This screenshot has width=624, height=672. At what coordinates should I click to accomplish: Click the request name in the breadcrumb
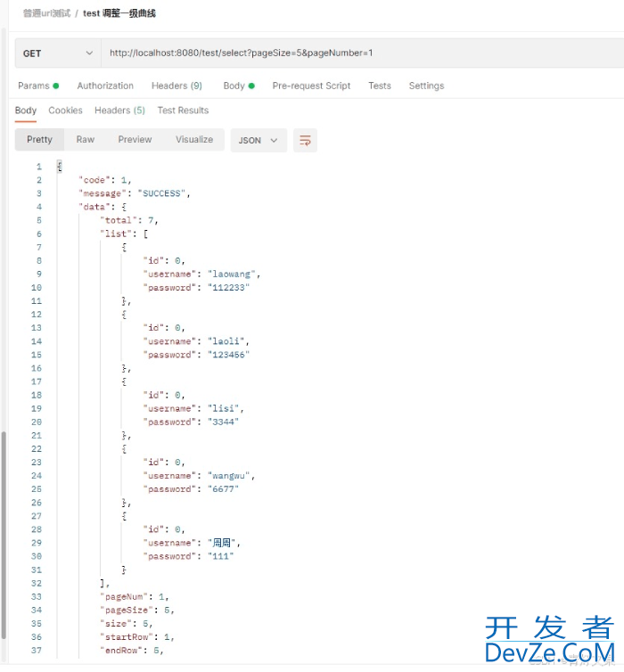pos(119,13)
